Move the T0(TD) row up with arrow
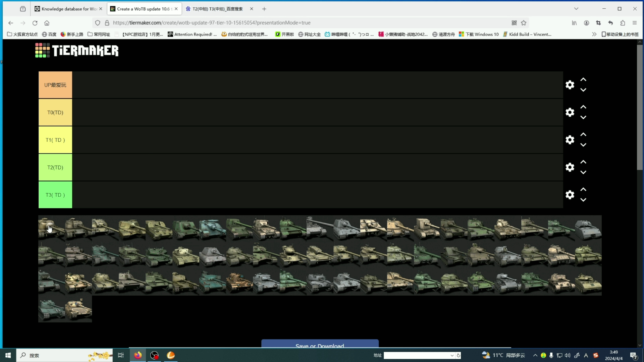Viewport: 644px width, 362px height. (x=583, y=107)
